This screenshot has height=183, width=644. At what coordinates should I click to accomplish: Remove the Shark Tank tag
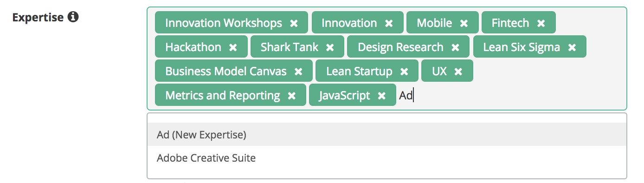330,47
